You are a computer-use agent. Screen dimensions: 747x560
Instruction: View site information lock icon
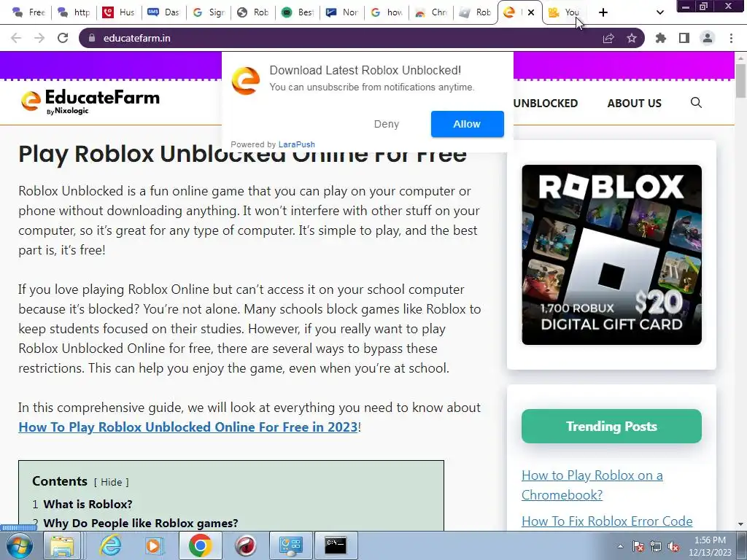[x=92, y=38]
